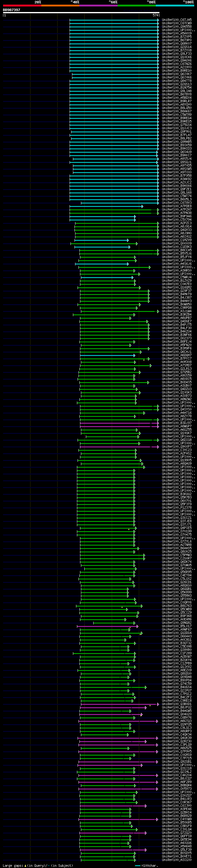197x868 pixels.
Task: Click the green alignment bar for A2PZC3
Action: [117, 224]
